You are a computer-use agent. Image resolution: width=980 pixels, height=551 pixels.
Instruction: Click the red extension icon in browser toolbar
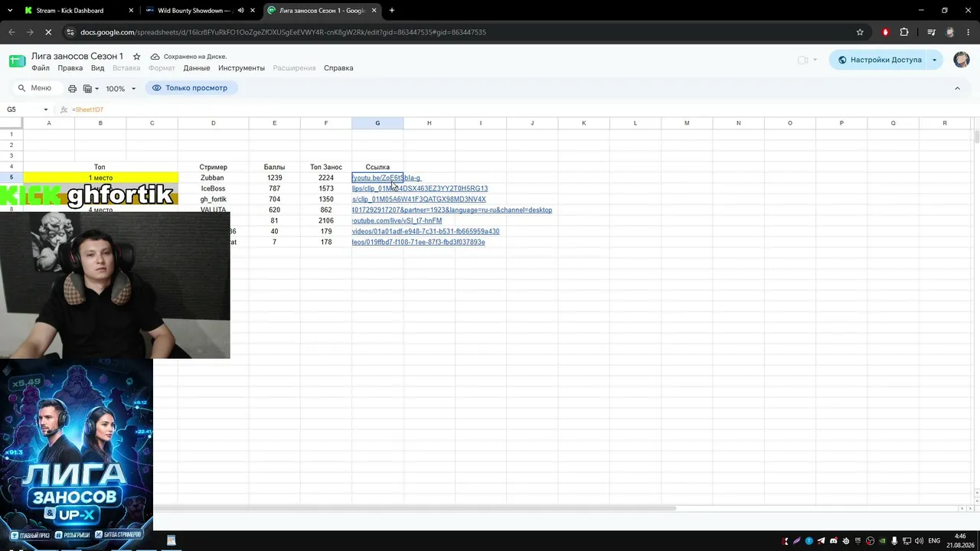click(x=886, y=32)
